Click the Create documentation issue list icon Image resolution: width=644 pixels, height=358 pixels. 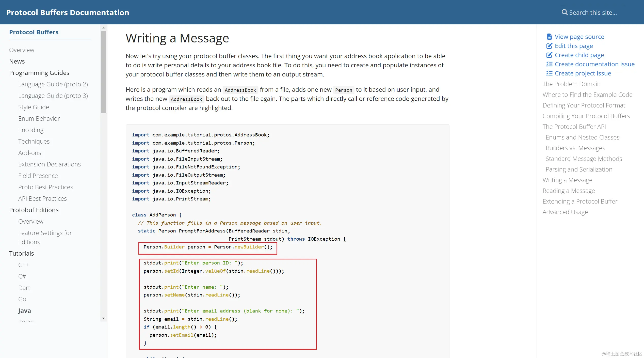pyautogui.click(x=549, y=64)
